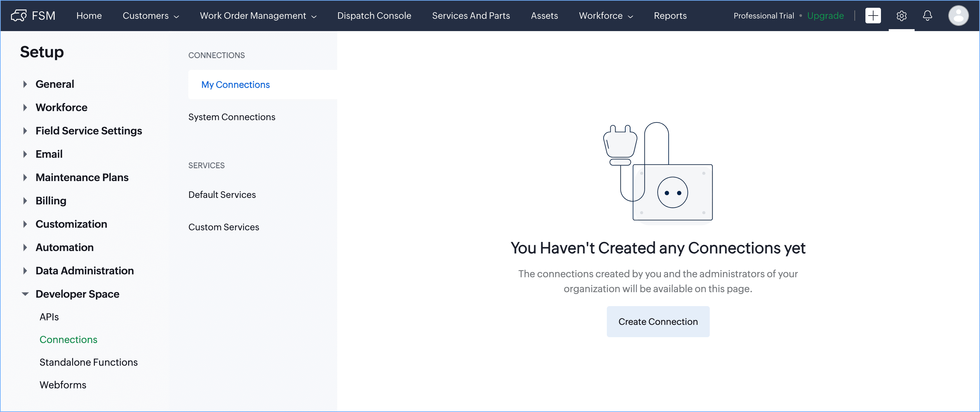The width and height of the screenshot is (980, 412).
Task: Open Standalone Functions
Action: [89, 362]
